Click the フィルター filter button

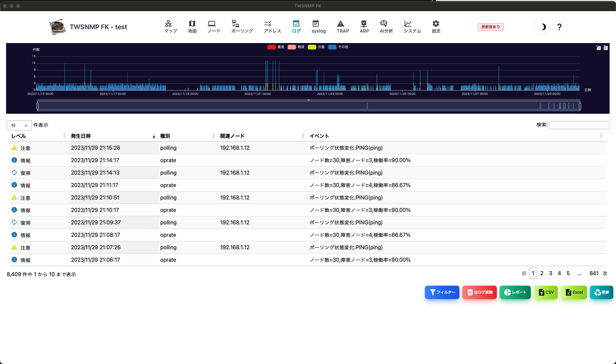(442, 292)
